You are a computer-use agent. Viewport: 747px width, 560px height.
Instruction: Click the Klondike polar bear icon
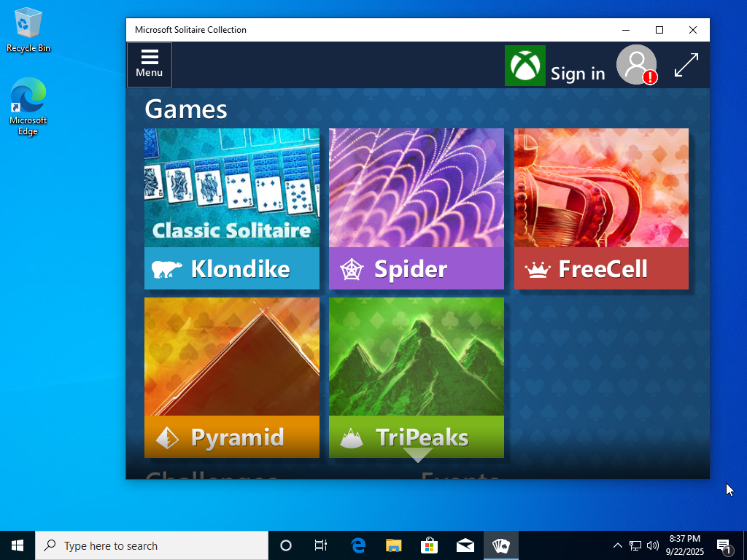pyautogui.click(x=167, y=269)
